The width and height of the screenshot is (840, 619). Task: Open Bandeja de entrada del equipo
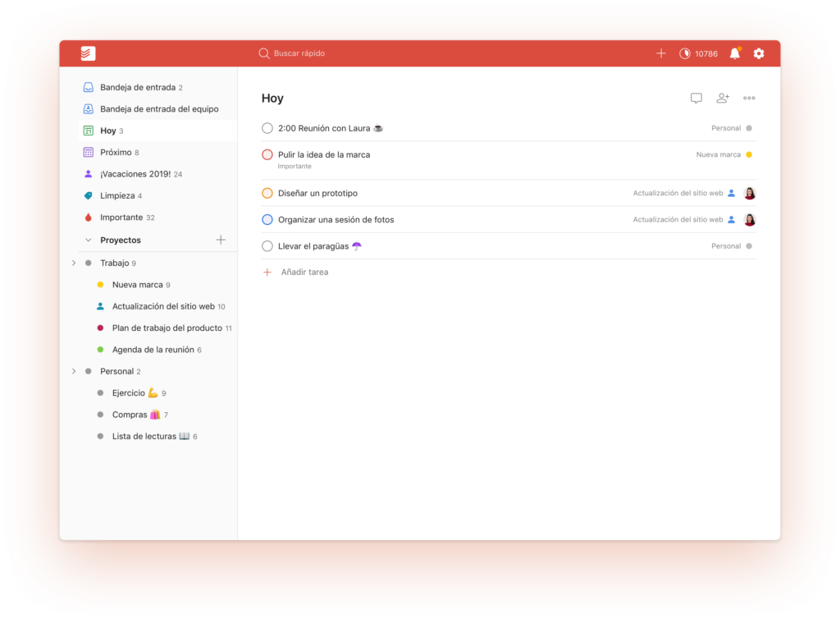[158, 109]
